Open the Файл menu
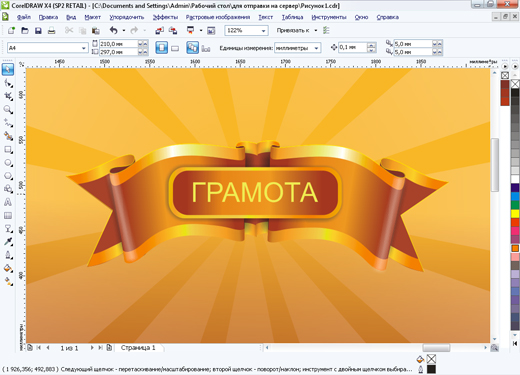 (x=23, y=17)
